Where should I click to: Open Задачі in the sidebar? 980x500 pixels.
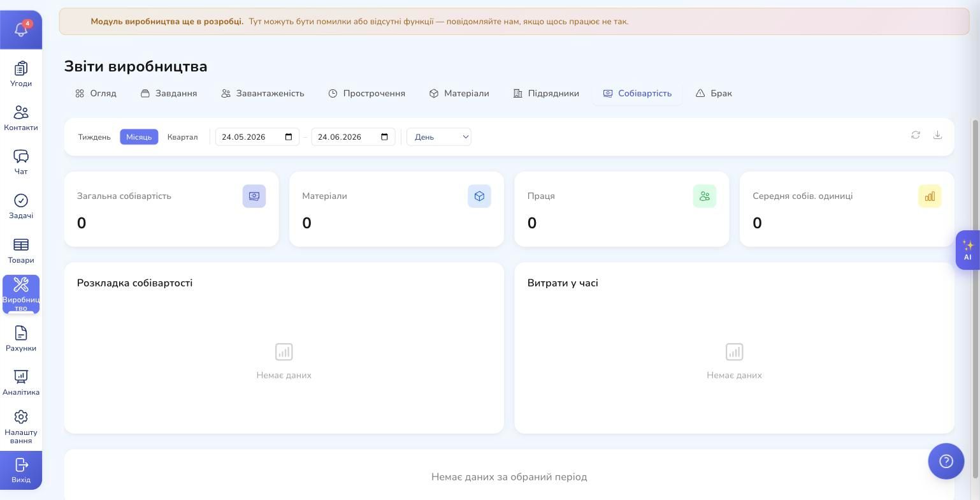[x=21, y=206]
